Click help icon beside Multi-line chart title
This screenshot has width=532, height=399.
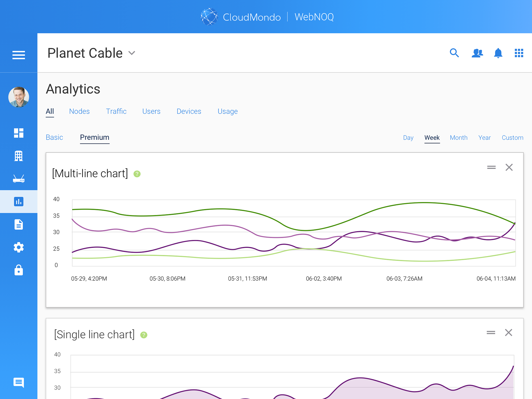tap(137, 174)
